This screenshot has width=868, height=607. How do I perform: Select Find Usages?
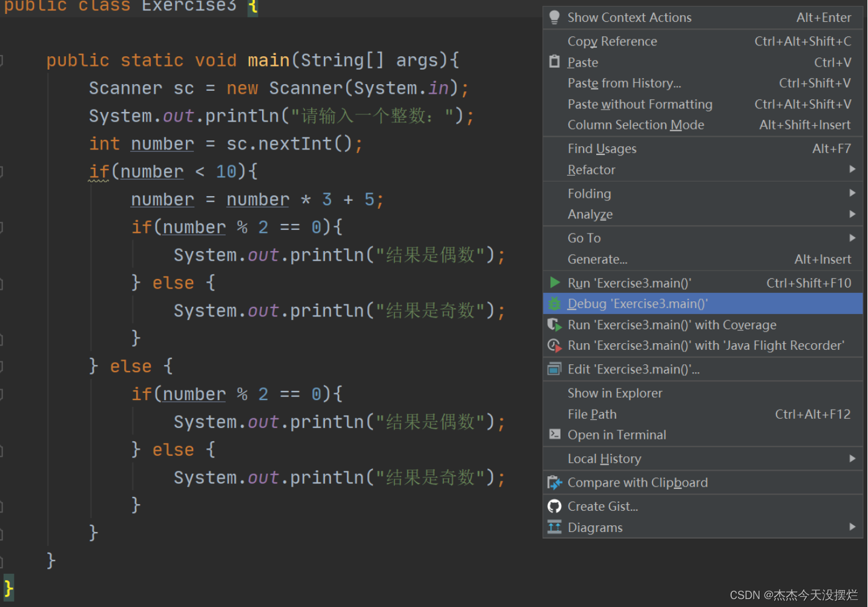coord(703,148)
